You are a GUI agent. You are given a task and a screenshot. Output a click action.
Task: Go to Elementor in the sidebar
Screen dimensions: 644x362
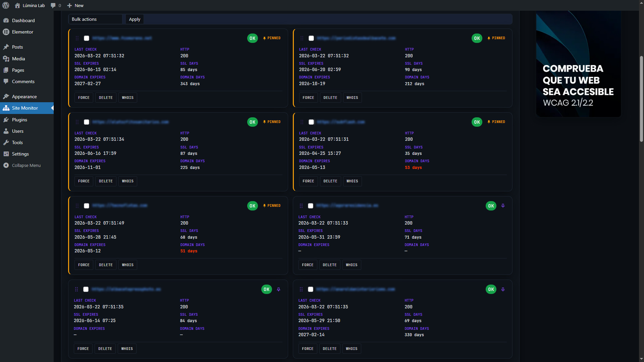pos(22,32)
